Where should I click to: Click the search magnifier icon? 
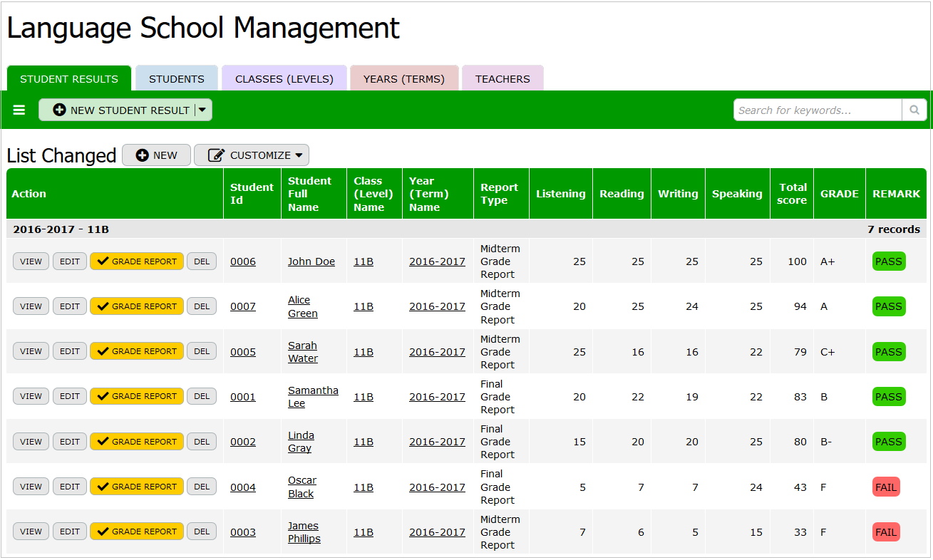[914, 110]
